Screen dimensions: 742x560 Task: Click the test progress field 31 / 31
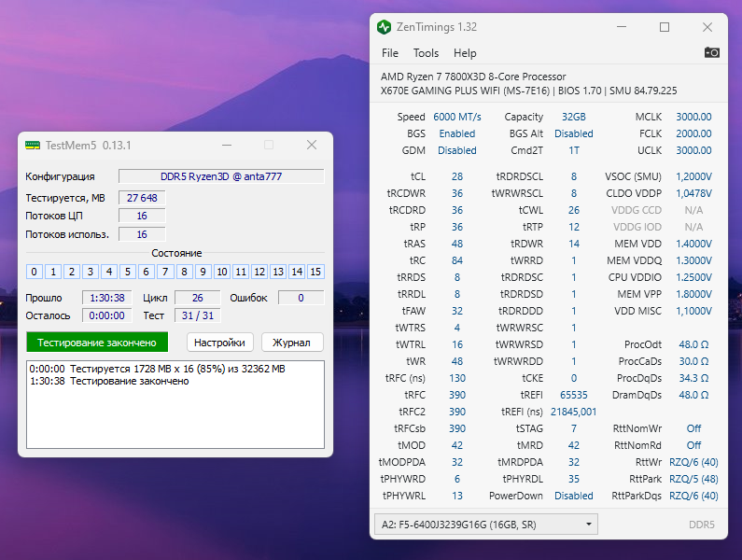pyautogui.click(x=197, y=315)
